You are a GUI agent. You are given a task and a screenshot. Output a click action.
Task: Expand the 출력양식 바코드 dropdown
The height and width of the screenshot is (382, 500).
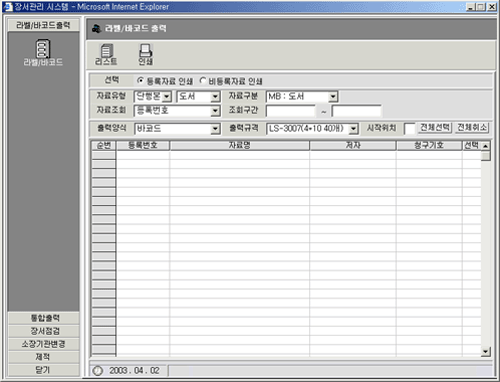click(x=215, y=129)
